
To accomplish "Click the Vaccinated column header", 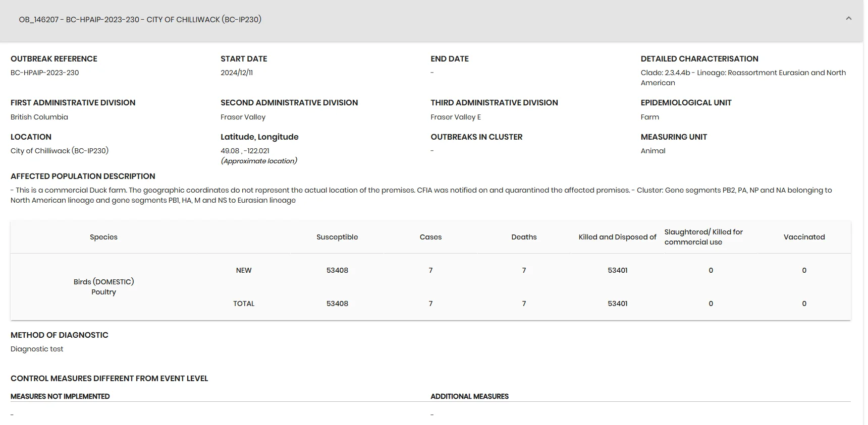I will (804, 237).
